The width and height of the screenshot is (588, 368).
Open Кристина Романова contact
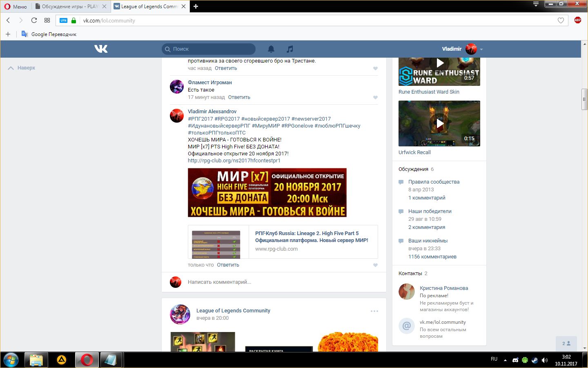[444, 288]
